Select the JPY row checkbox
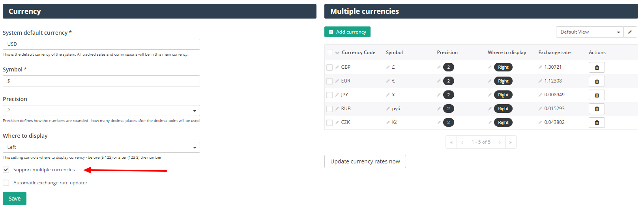Viewport: 644px width, 210px height. tap(329, 95)
